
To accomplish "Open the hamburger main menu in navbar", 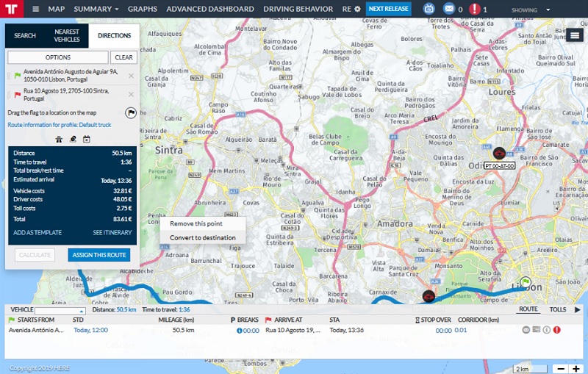I will (x=36, y=10).
